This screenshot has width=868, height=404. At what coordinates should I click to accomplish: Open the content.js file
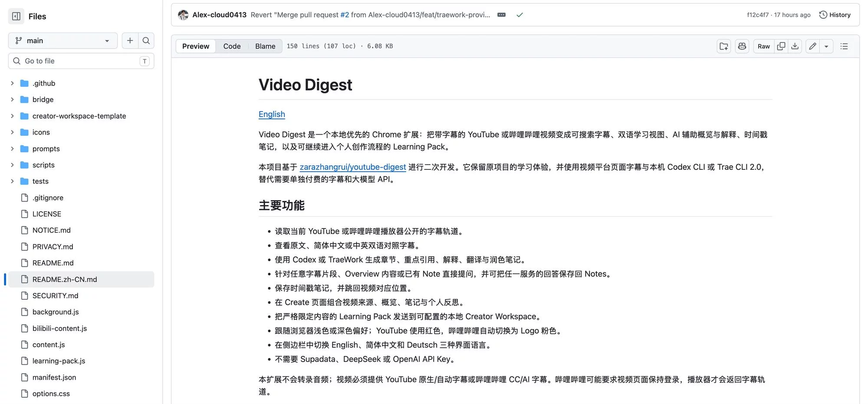(x=49, y=344)
